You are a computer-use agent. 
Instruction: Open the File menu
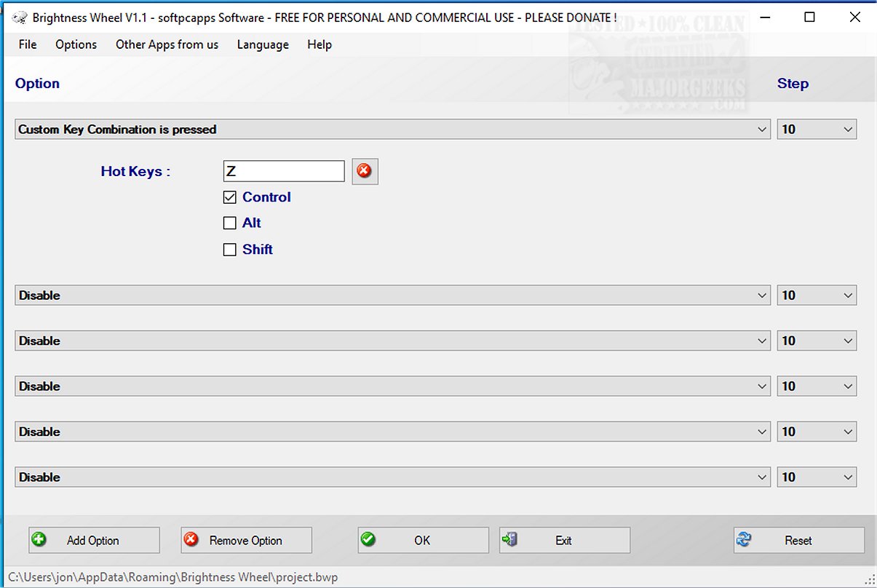[28, 44]
